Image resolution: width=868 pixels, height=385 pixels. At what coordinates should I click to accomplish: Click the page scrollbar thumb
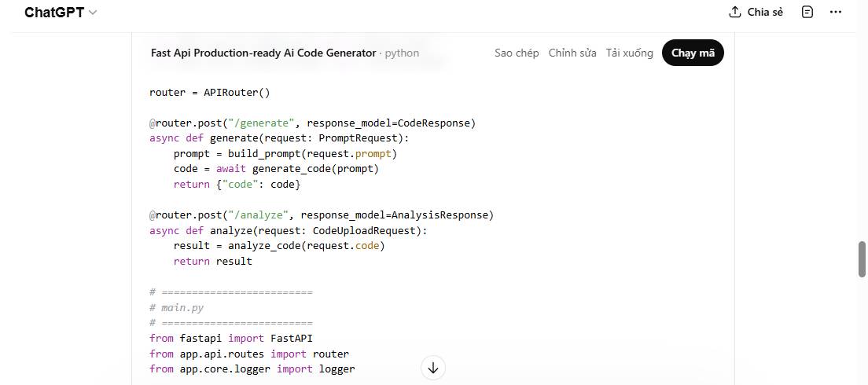pos(862,259)
